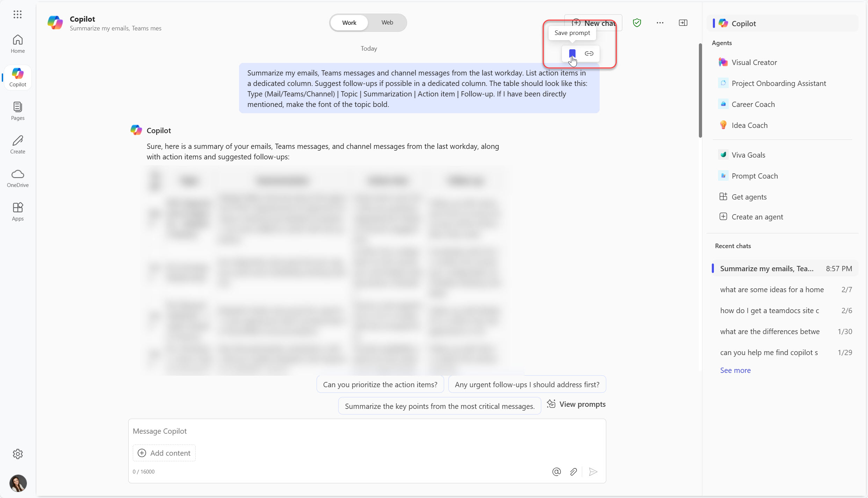Click the mention icon in message toolbar

(556, 471)
